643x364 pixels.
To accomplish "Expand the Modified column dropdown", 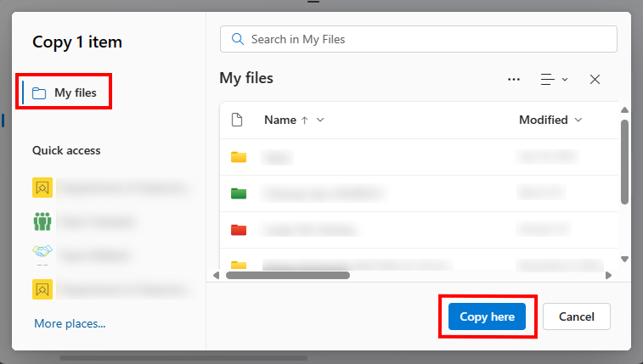I will (578, 120).
